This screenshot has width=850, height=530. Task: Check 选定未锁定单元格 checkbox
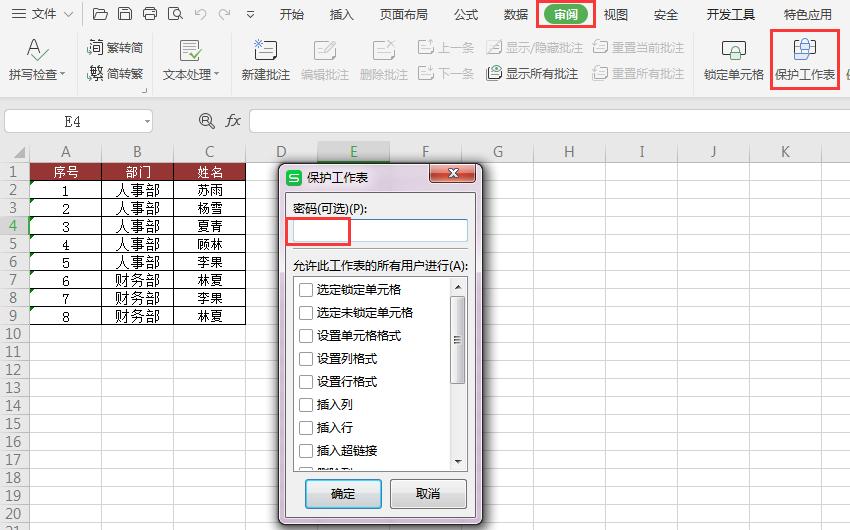306,313
